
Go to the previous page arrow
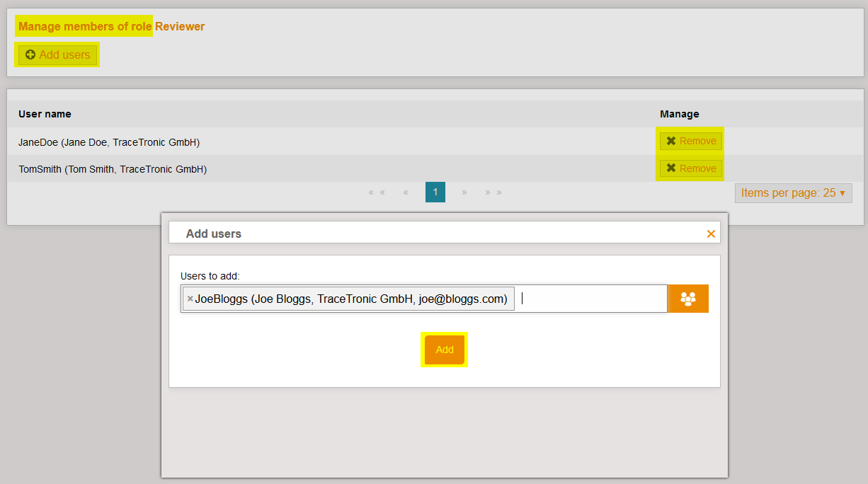[406, 192]
